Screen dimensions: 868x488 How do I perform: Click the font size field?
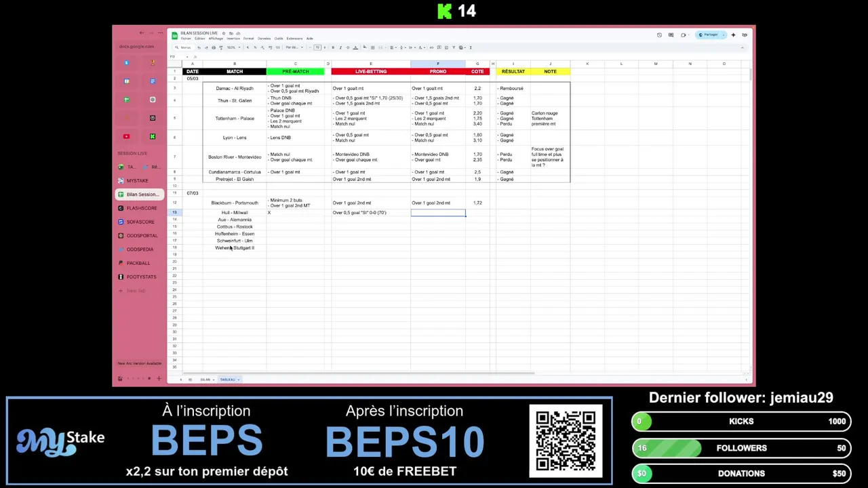(x=317, y=47)
